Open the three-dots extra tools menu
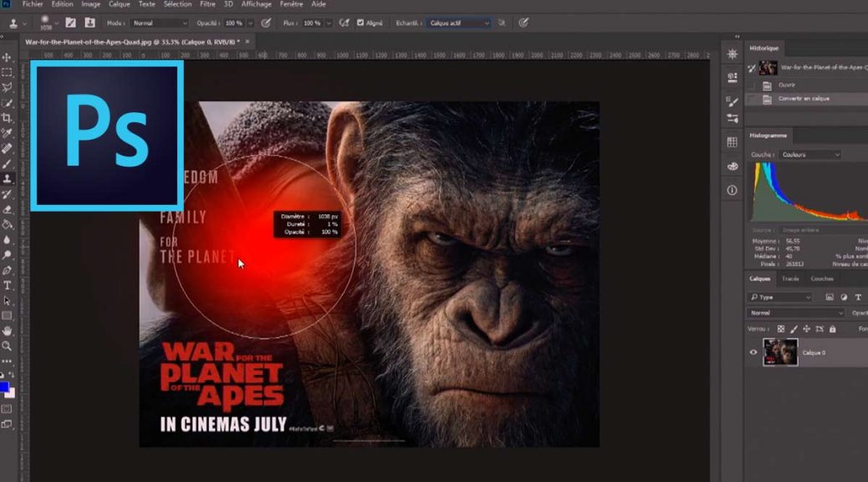The image size is (868, 482). (7, 361)
